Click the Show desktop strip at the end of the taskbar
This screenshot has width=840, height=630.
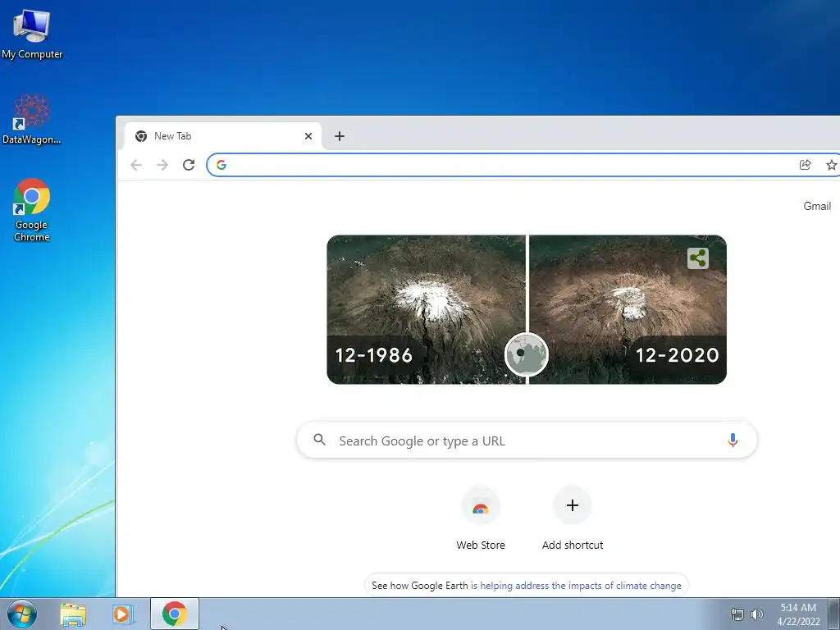(834, 614)
